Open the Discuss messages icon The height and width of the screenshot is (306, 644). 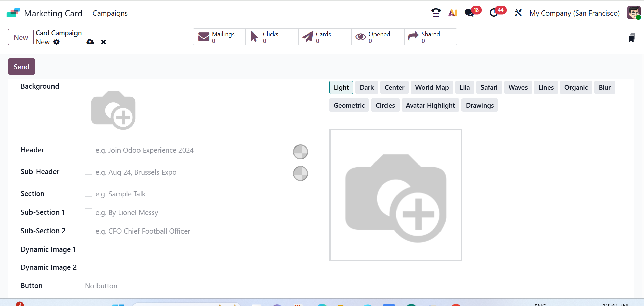point(469,13)
